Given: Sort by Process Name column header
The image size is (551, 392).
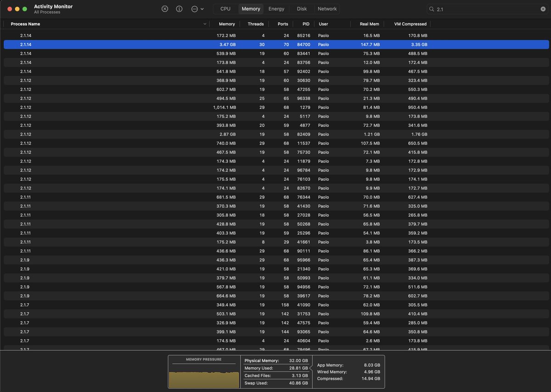Looking at the screenshot, I should pos(106,24).
